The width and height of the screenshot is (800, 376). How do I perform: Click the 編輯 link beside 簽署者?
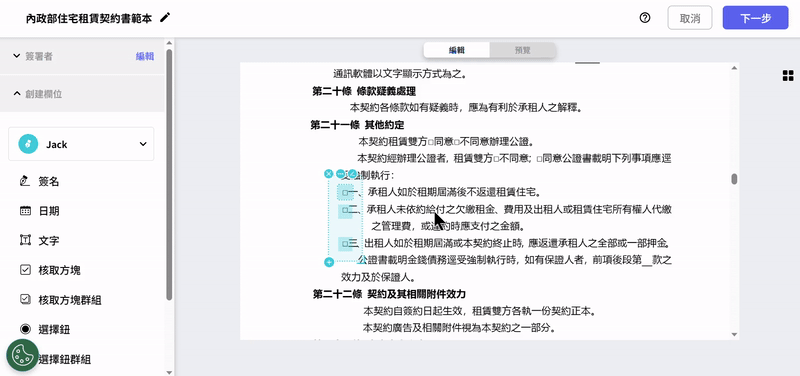(x=145, y=56)
